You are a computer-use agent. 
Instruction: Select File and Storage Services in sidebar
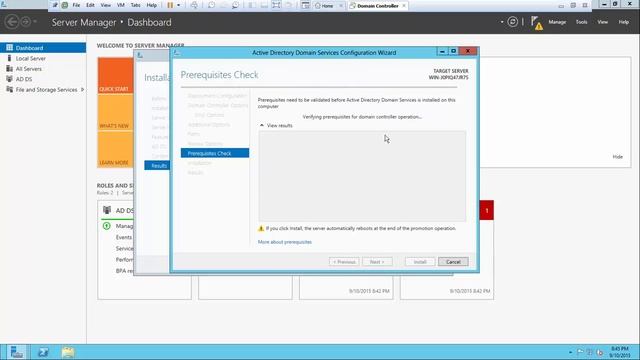(46, 89)
